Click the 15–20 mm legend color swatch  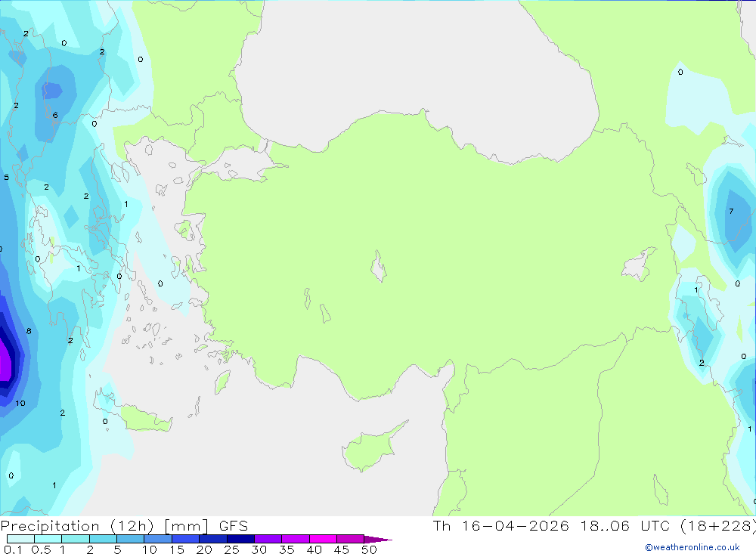coord(185,539)
